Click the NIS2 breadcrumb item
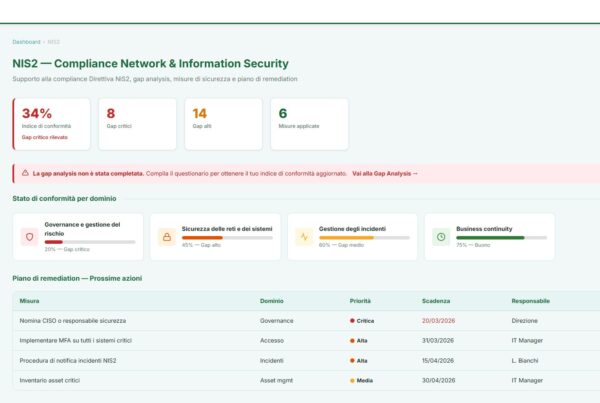This screenshot has height=403, width=600. (x=54, y=42)
